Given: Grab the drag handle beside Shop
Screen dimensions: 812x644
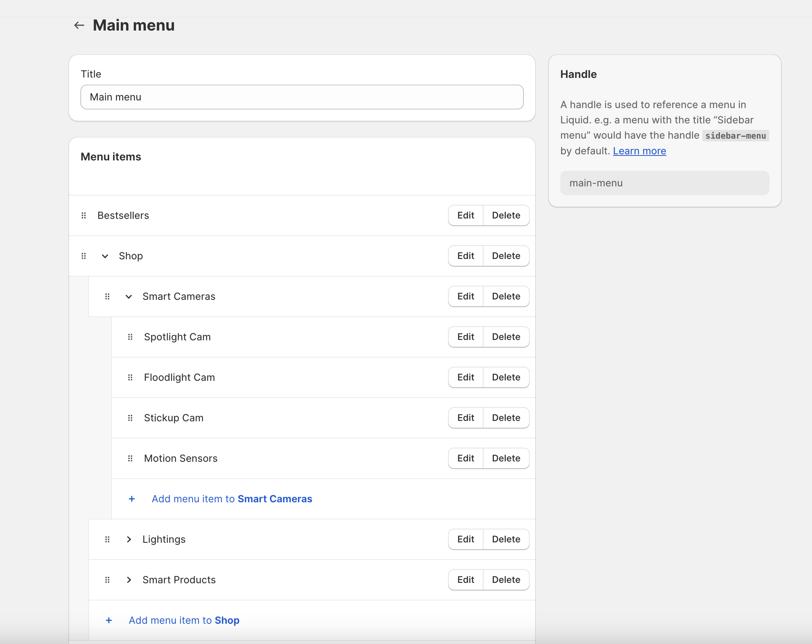Looking at the screenshot, I should pos(84,256).
